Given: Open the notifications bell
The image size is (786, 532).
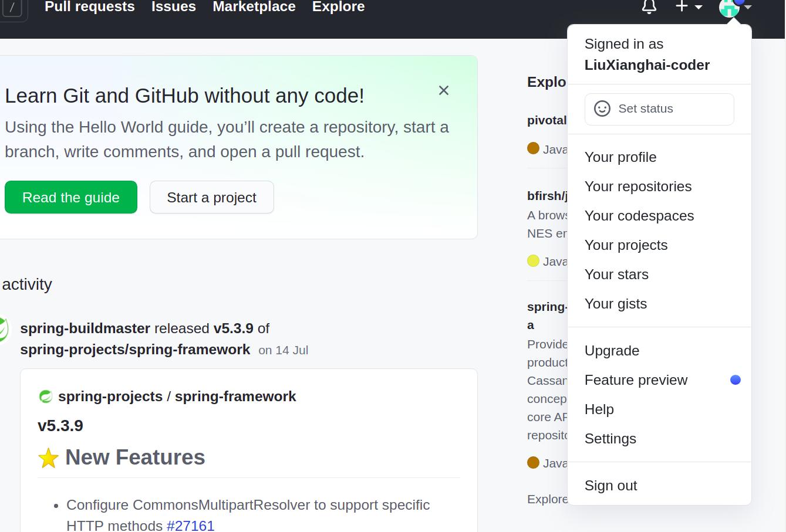Looking at the screenshot, I should tap(649, 6).
